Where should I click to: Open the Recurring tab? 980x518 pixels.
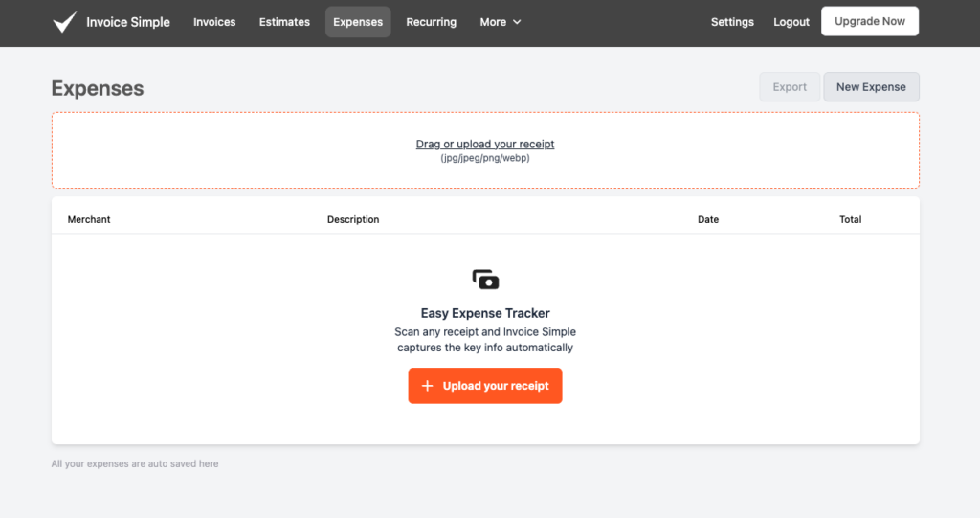432,22
